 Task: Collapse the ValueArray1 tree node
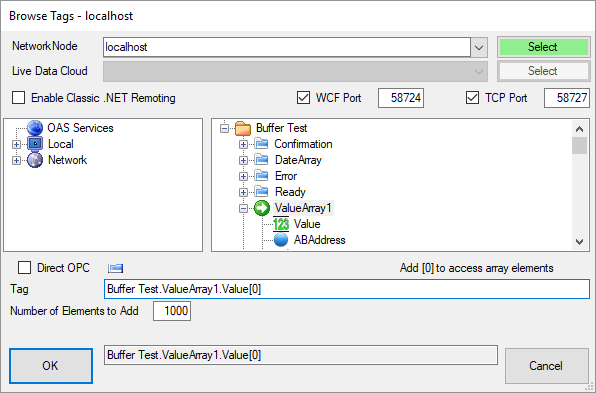(x=243, y=208)
